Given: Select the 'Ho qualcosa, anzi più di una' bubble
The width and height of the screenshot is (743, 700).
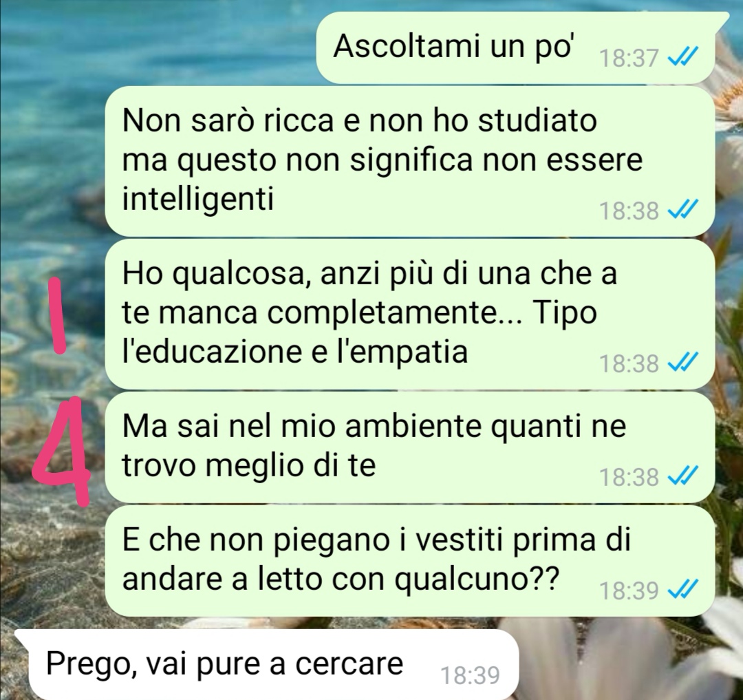Looking at the screenshot, I should tap(409, 314).
